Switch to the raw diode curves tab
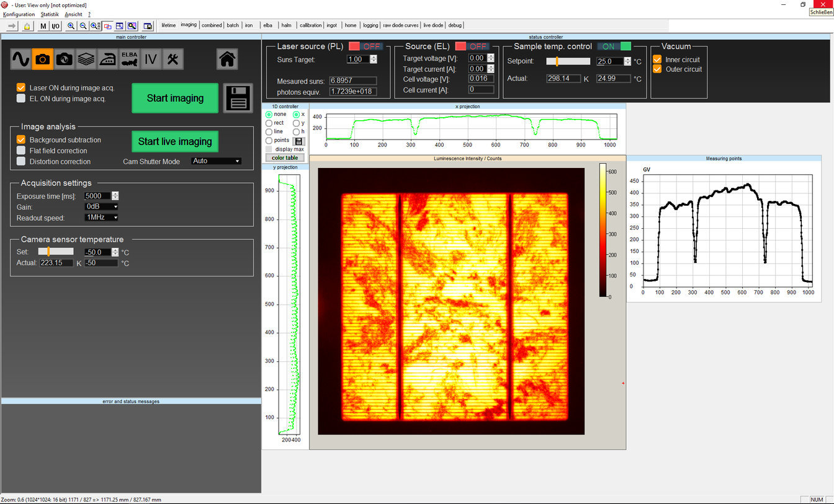This screenshot has height=504, width=834. click(400, 25)
